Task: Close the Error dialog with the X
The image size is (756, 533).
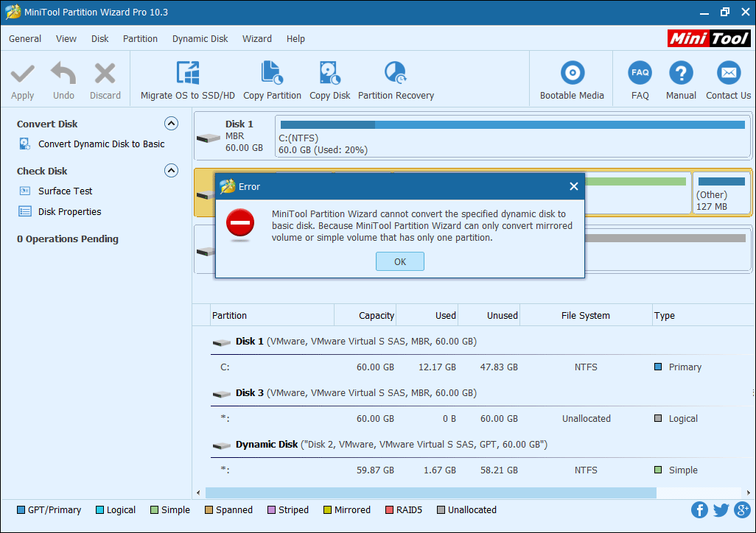Action: (574, 187)
